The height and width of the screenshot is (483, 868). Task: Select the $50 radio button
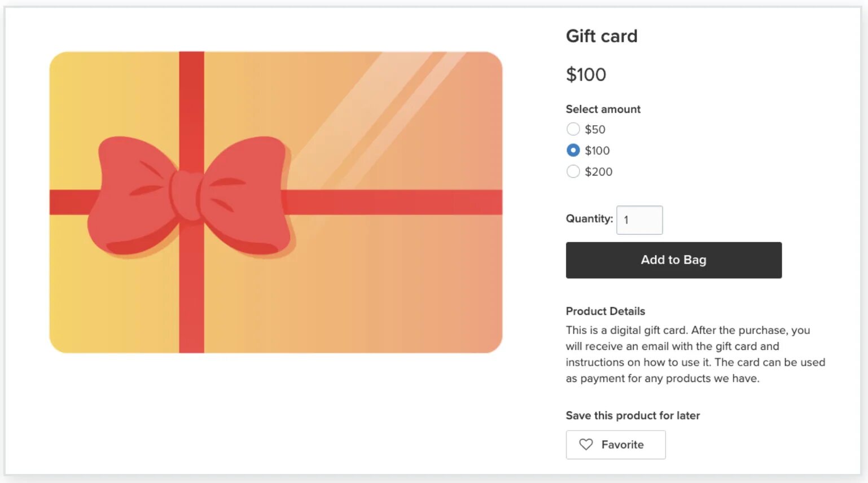tap(573, 129)
